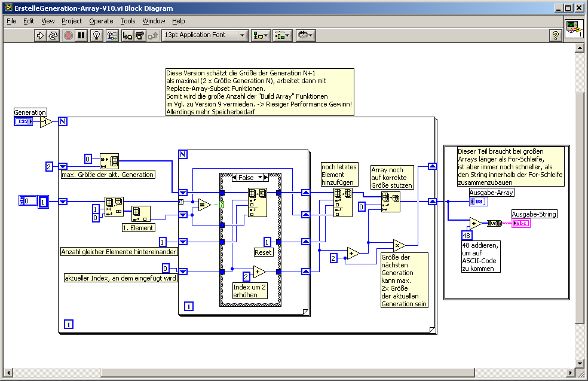This screenshot has height=381, width=588.
Task: Click the array constant index display 0
Action: pos(28,201)
